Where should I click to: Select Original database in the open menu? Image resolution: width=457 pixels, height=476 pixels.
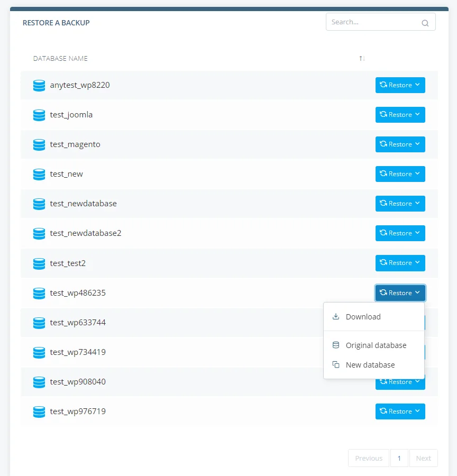click(x=376, y=345)
